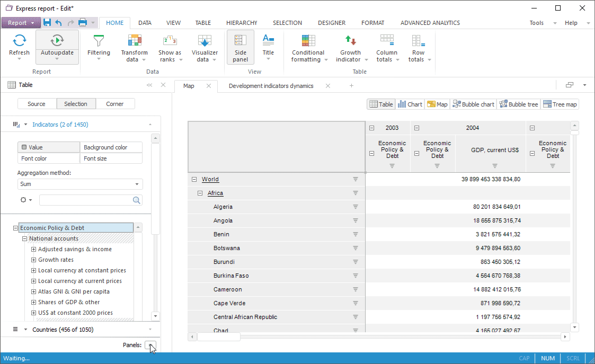Click the Source button

click(x=37, y=104)
